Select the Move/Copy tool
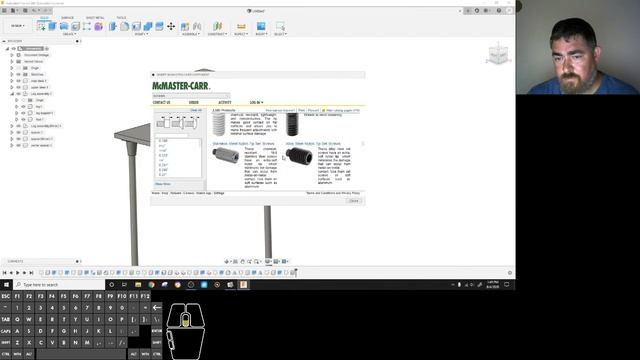This screenshot has width=640, height=360. 171,27
